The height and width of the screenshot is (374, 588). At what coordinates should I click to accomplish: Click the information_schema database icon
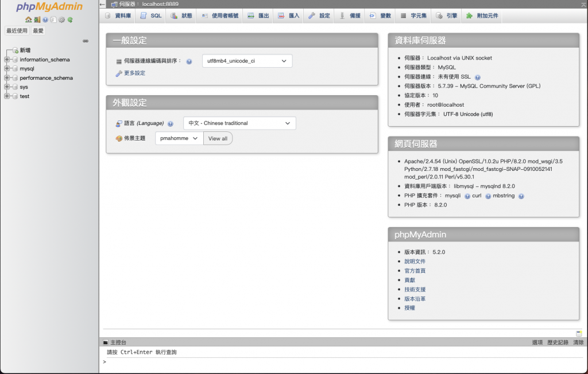coord(15,60)
